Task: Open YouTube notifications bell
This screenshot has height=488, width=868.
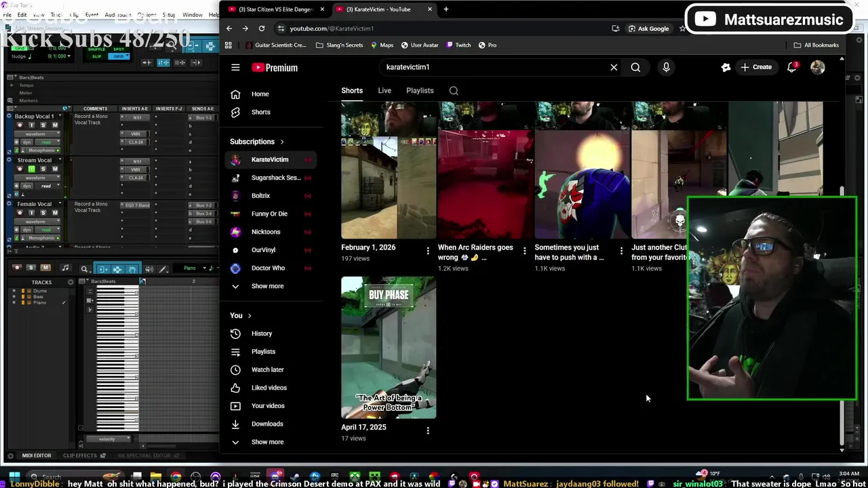Action: [791, 67]
